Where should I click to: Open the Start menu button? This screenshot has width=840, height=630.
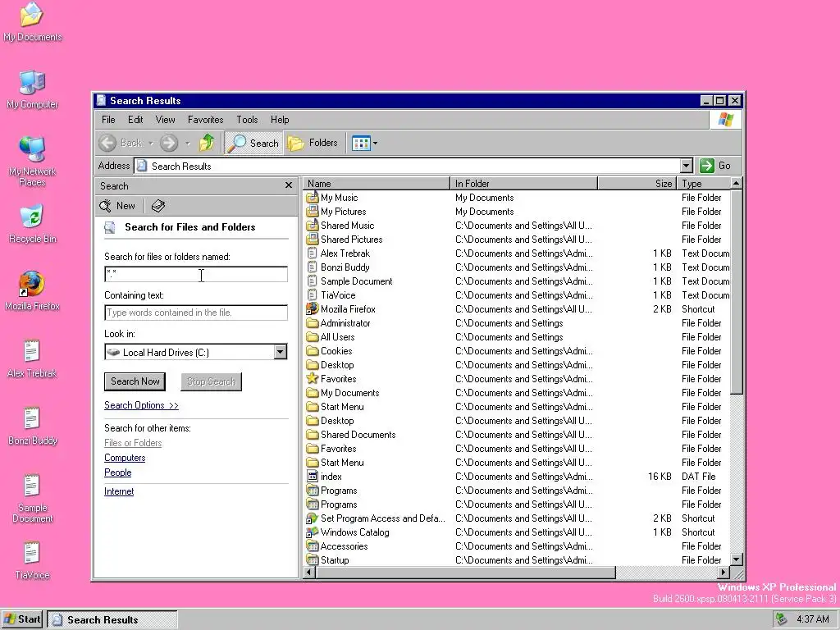pyautogui.click(x=22, y=619)
